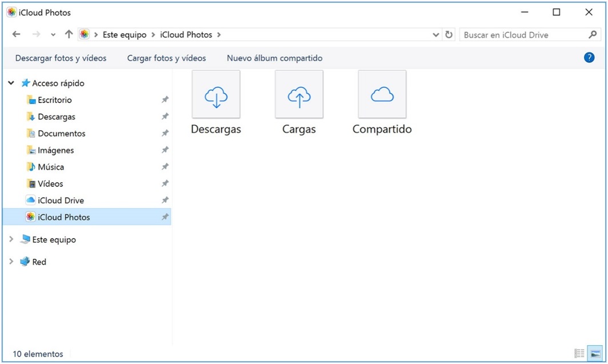Image resolution: width=608 pixels, height=364 pixels.
Task: Click the photos icon in address bar
Action: pyautogui.click(x=84, y=34)
